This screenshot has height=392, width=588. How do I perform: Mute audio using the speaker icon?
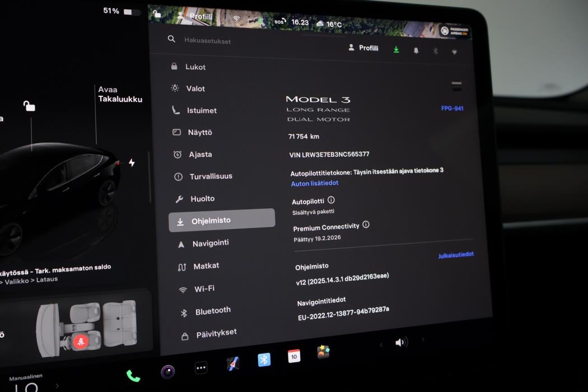(401, 342)
